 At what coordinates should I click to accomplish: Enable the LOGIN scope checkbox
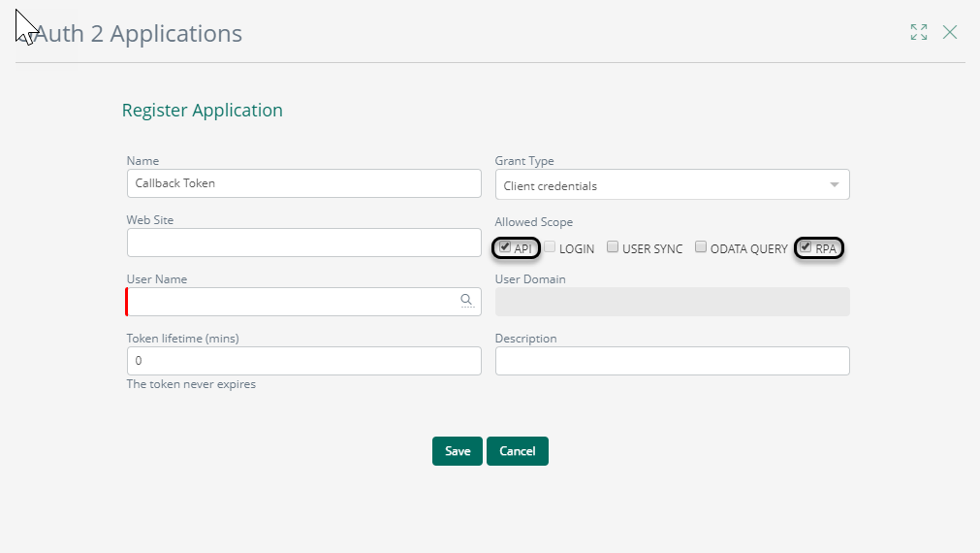[550, 247]
